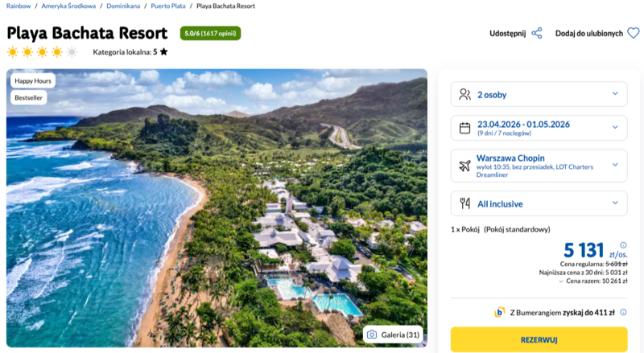
Task: Click the price info icon beside 5 131
Action: tap(624, 245)
